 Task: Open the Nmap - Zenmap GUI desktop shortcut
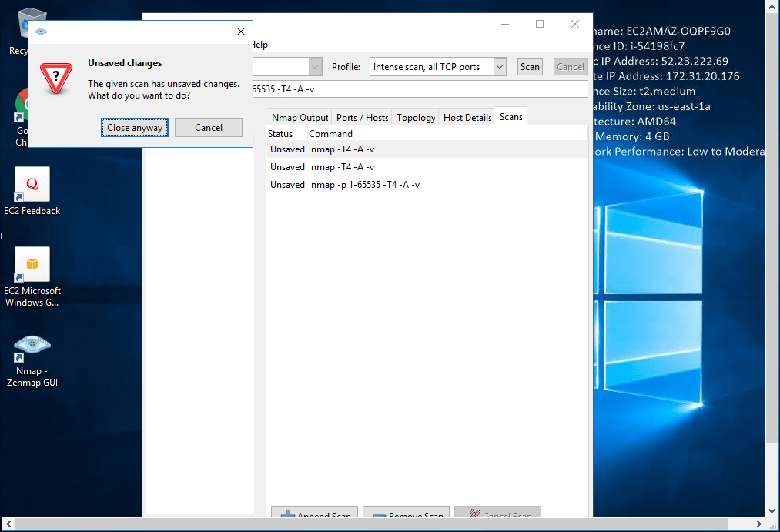click(x=32, y=350)
